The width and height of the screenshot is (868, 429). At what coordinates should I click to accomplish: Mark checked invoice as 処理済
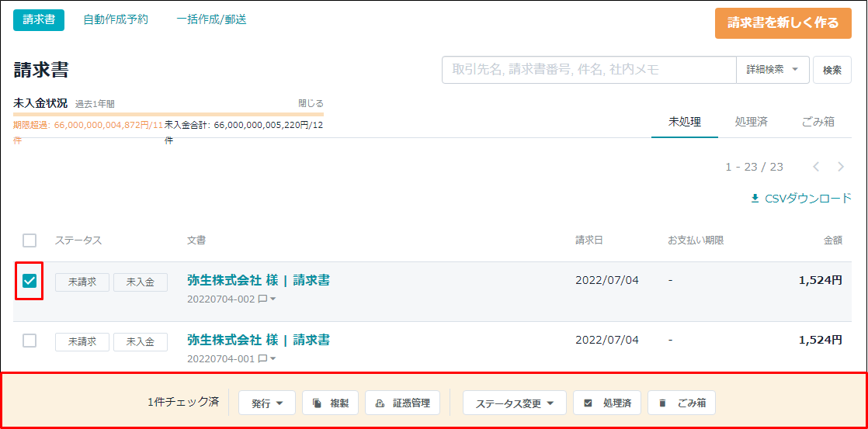point(606,403)
